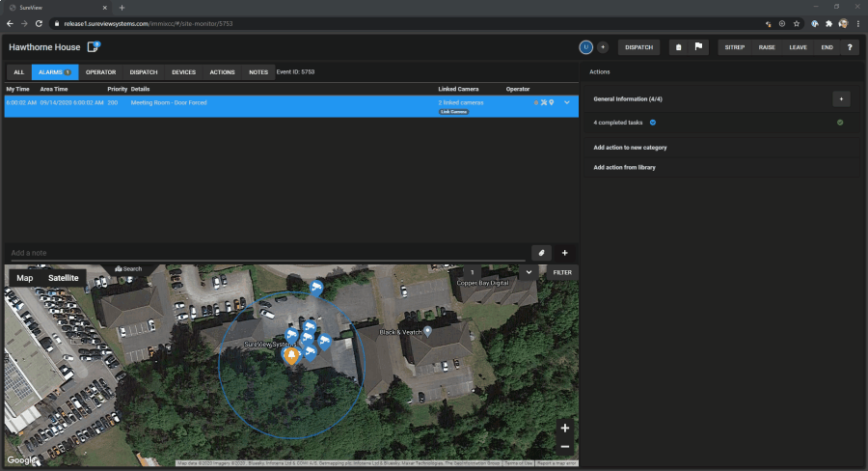The height and width of the screenshot is (471, 868).
Task: Open a new browser tab
Action: coord(122,8)
